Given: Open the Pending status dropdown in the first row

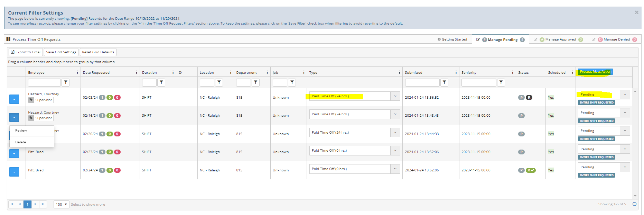Looking at the screenshot, I should click(625, 95).
